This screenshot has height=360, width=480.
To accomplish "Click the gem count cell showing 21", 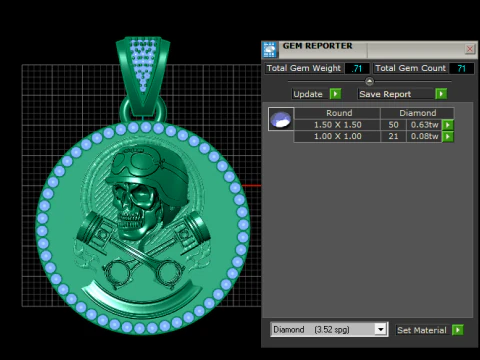I will coord(393,136).
